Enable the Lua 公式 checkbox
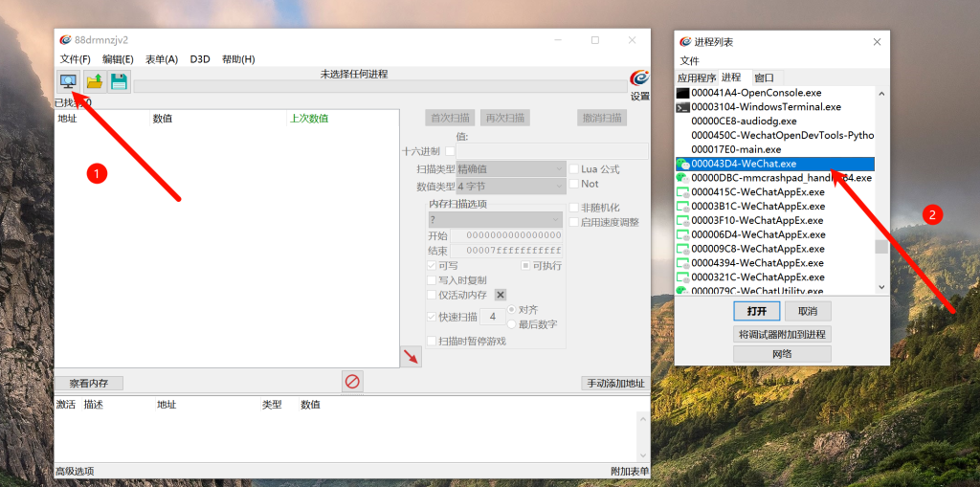980x487 pixels. [x=574, y=168]
